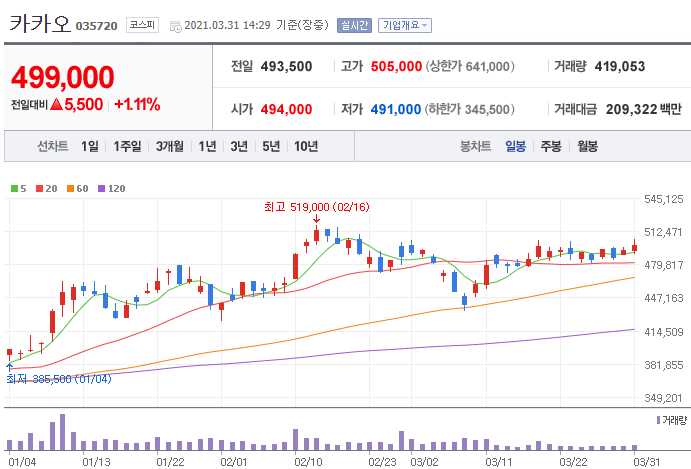Click the 시가 value 494,000
691x469 pixels.
(286, 109)
